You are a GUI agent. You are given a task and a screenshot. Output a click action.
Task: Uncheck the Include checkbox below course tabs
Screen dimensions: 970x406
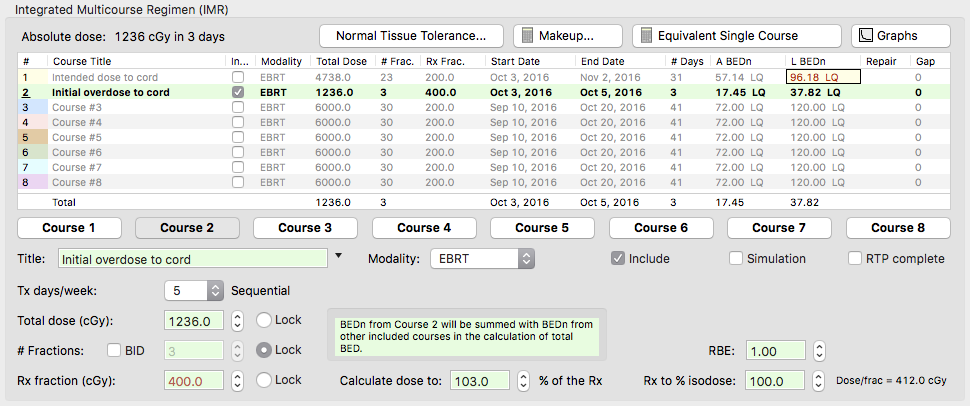(619, 258)
